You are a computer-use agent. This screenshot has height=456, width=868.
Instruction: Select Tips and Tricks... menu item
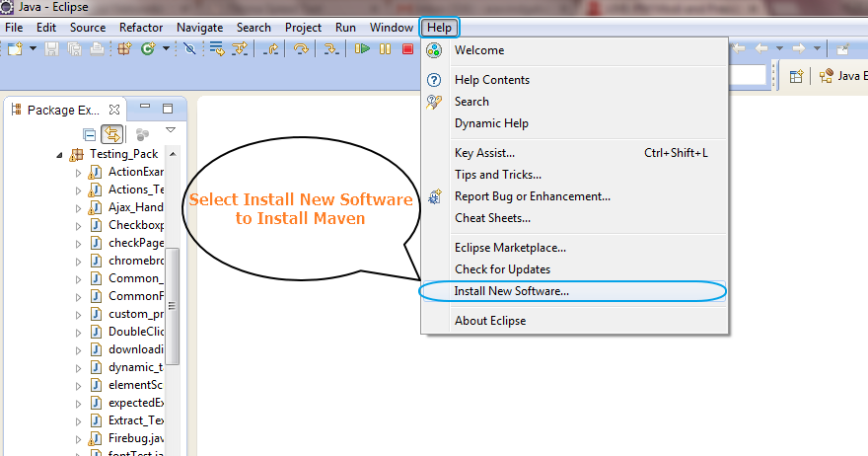[x=574, y=175]
